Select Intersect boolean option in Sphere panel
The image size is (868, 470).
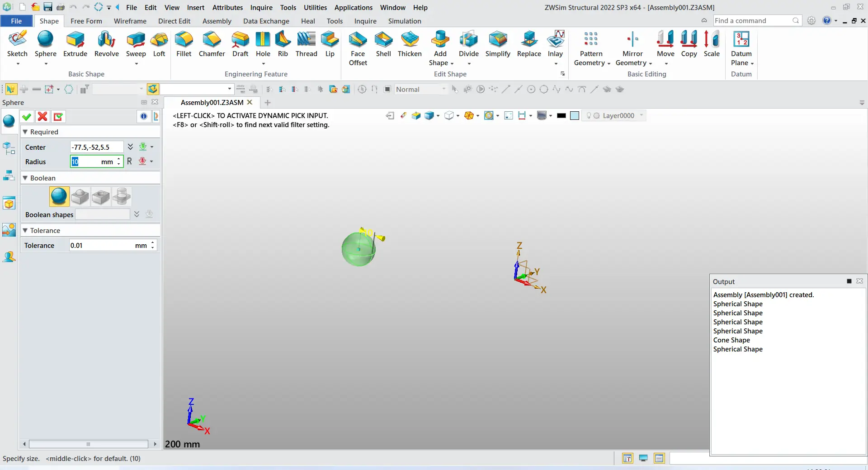[x=122, y=197]
